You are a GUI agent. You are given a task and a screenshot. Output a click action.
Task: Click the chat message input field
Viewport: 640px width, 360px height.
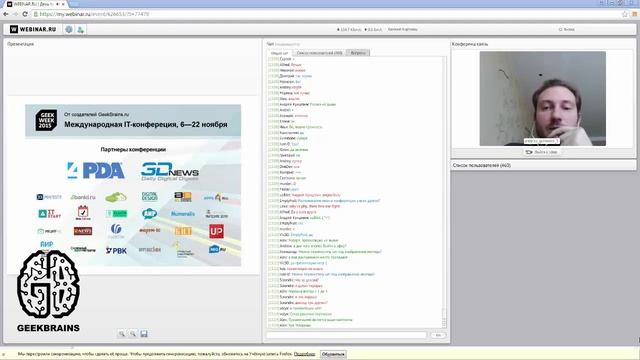pos(346,335)
